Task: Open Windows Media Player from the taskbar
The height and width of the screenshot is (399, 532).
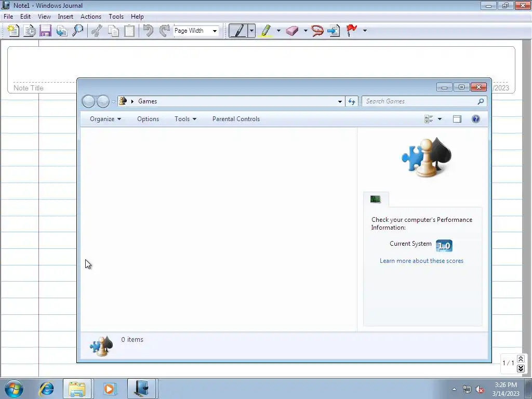Action: [109, 389]
